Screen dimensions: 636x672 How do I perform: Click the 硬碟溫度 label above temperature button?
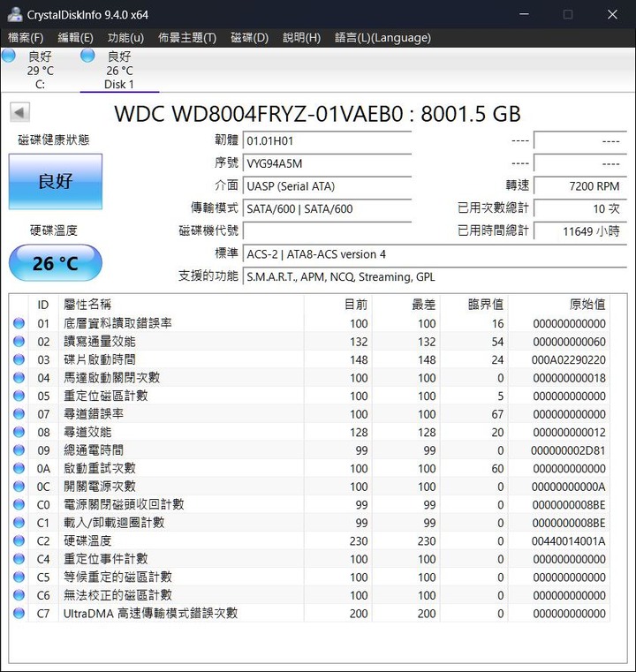(54, 230)
